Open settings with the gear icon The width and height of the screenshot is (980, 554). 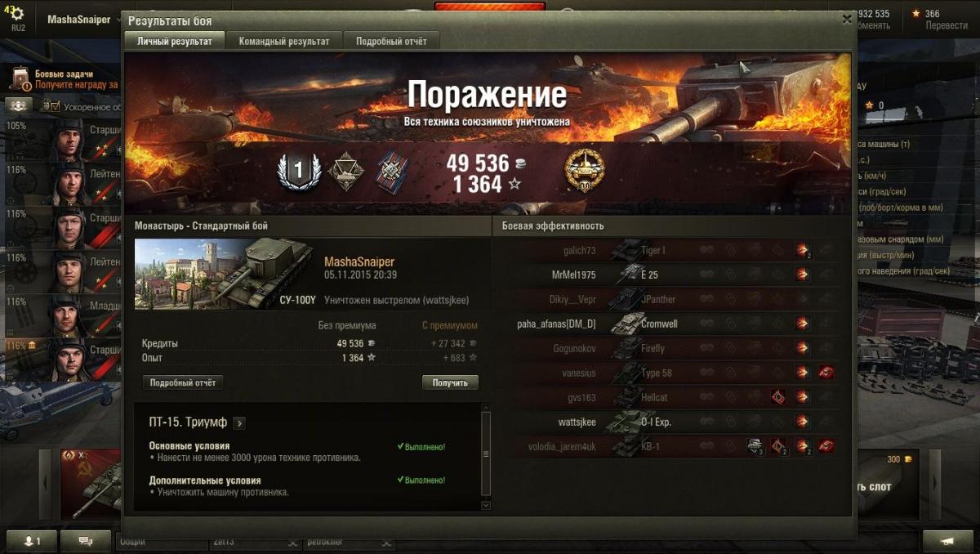point(17,14)
